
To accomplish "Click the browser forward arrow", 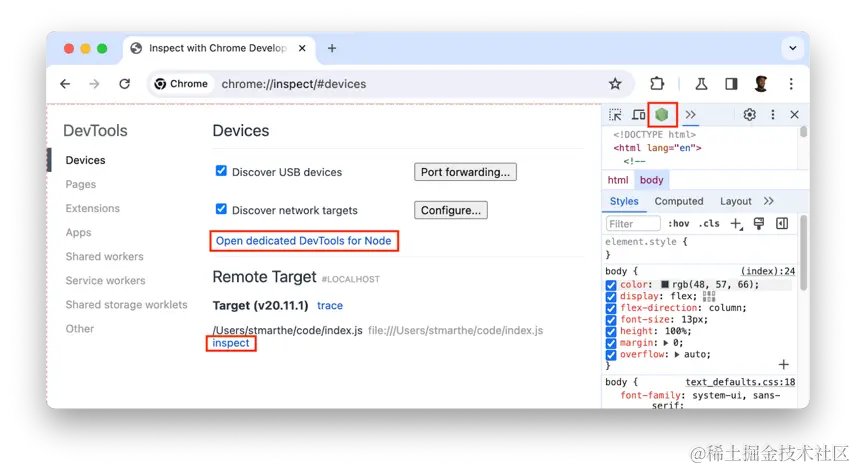I will 94,84.
